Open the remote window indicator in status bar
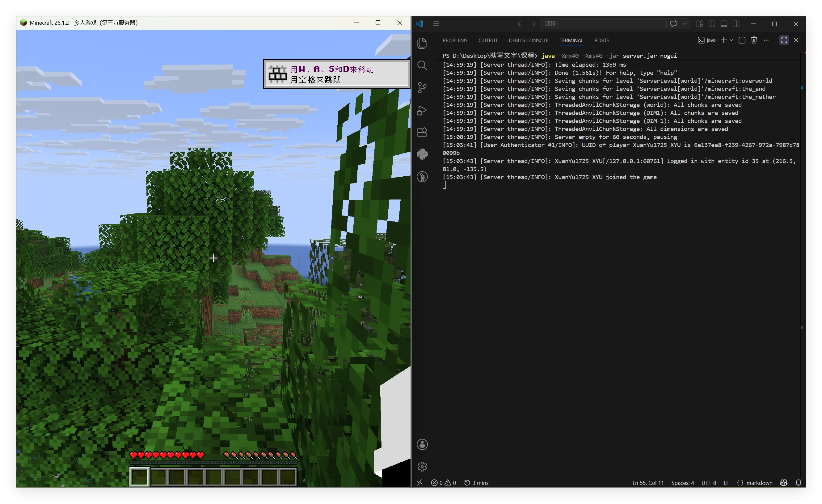 pos(419,482)
